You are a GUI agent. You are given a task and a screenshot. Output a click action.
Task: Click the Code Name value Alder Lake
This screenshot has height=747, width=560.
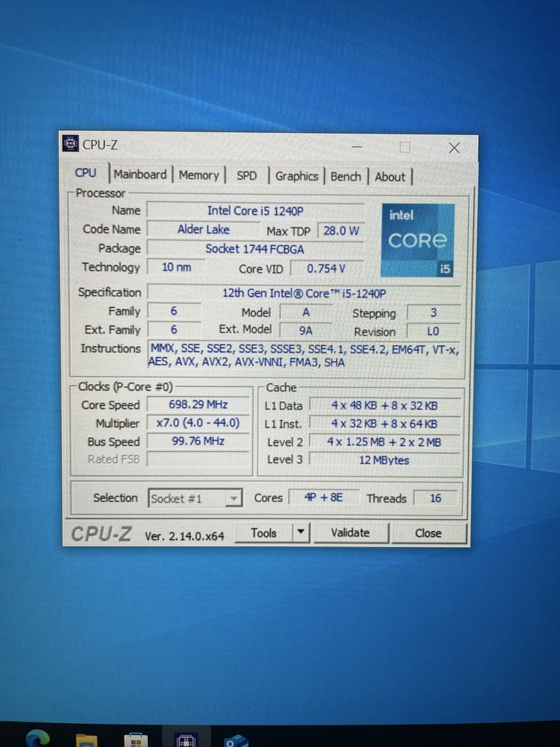click(203, 229)
